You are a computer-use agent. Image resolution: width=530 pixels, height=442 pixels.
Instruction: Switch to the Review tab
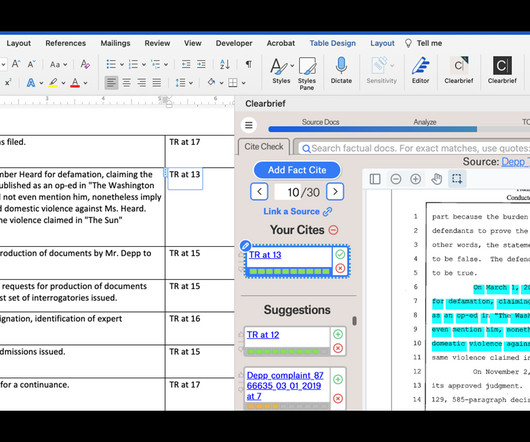157,43
